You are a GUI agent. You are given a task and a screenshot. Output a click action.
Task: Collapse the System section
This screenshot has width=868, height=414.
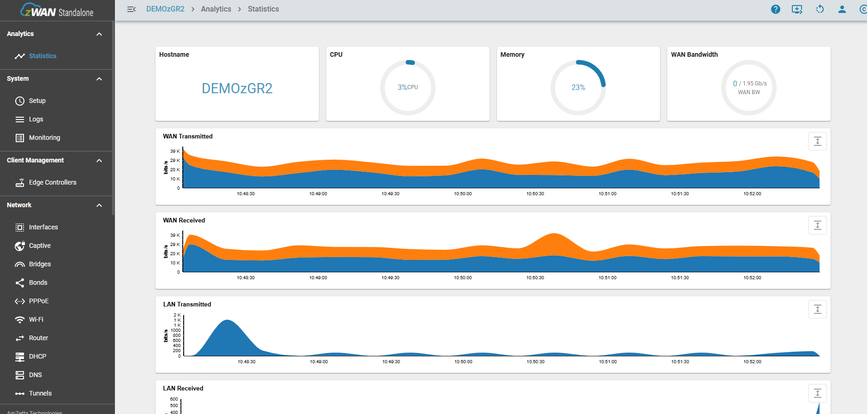click(99, 79)
